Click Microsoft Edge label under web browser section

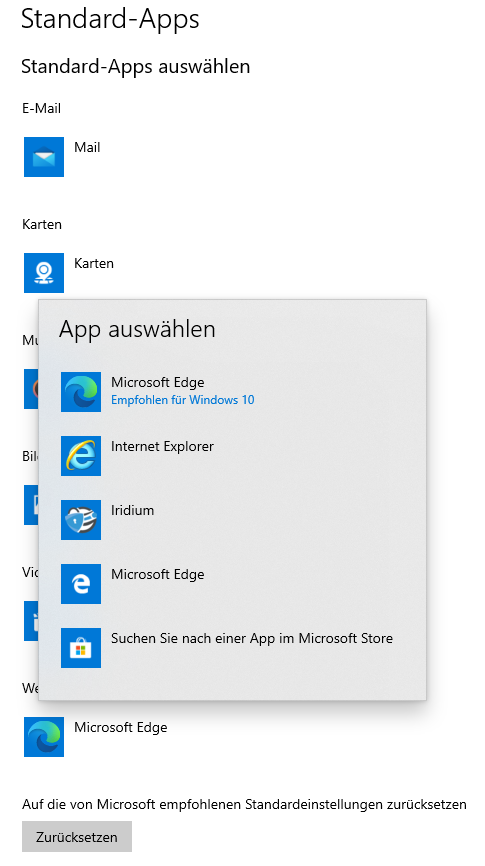click(x=120, y=727)
